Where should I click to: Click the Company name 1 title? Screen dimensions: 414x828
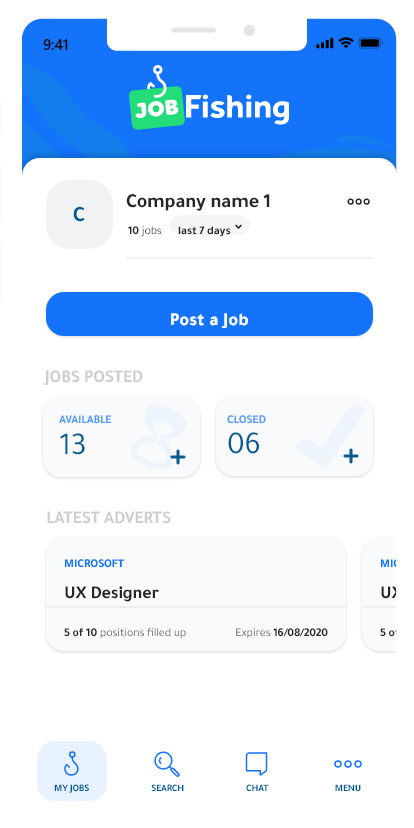pos(198,201)
